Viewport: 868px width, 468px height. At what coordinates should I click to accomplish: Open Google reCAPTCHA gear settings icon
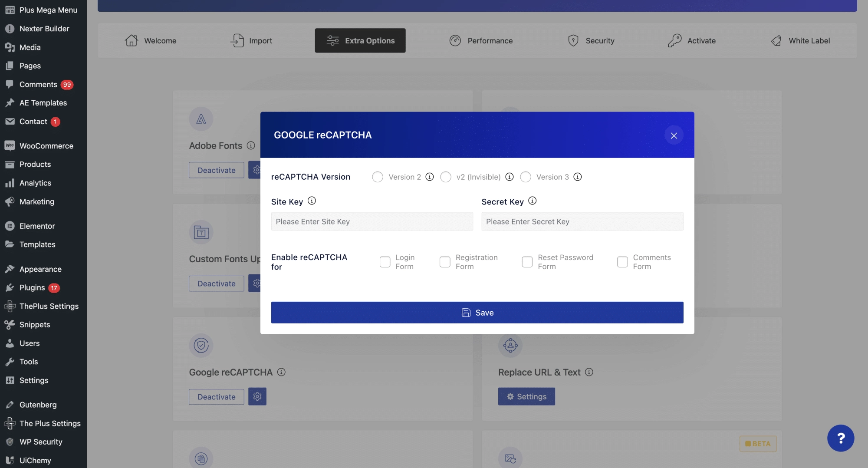(x=257, y=397)
